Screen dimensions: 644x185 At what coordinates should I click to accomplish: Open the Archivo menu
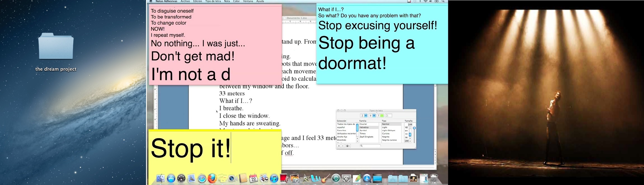(x=185, y=1)
